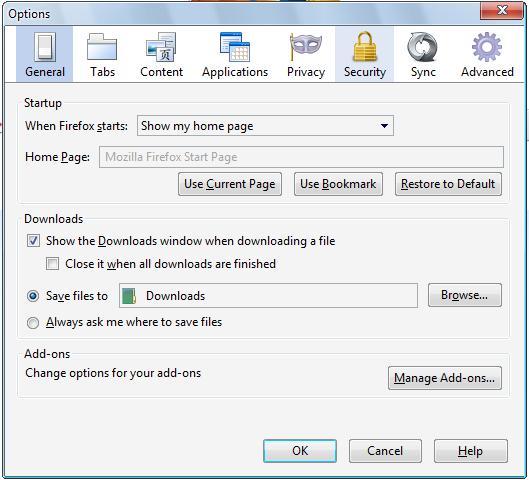529x480 pixels.
Task: Click into the Home Page field
Action: pos(301,157)
